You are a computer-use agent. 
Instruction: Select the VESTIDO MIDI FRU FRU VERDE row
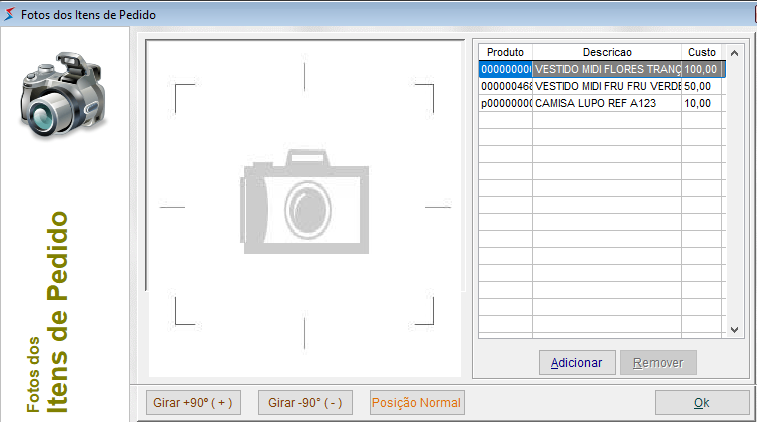tap(607, 87)
